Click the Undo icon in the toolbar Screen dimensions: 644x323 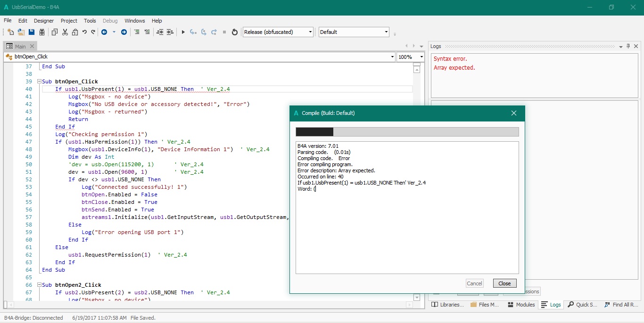84,32
